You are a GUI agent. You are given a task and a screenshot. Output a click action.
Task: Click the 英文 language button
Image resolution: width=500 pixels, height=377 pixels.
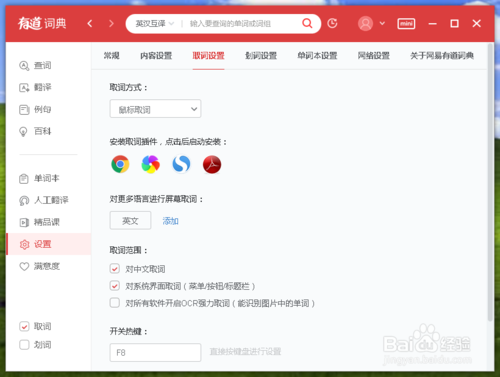(x=130, y=221)
